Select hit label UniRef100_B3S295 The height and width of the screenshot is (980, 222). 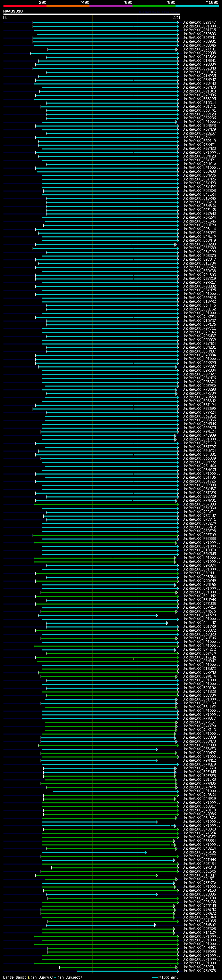(x=199, y=99)
